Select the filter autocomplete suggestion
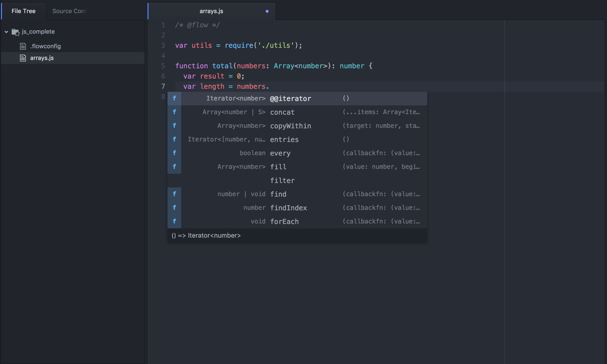The height and width of the screenshot is (364, 607). (283, 180)
